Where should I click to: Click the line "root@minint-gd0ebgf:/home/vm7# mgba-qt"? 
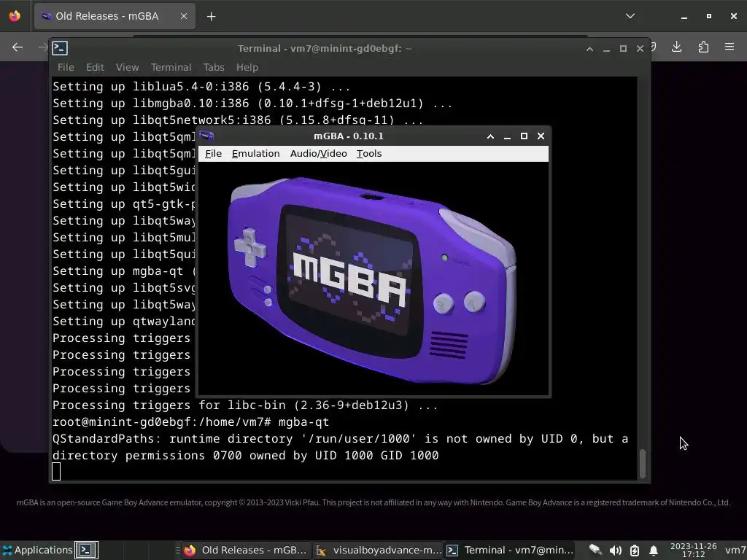(x=190, y=422)
